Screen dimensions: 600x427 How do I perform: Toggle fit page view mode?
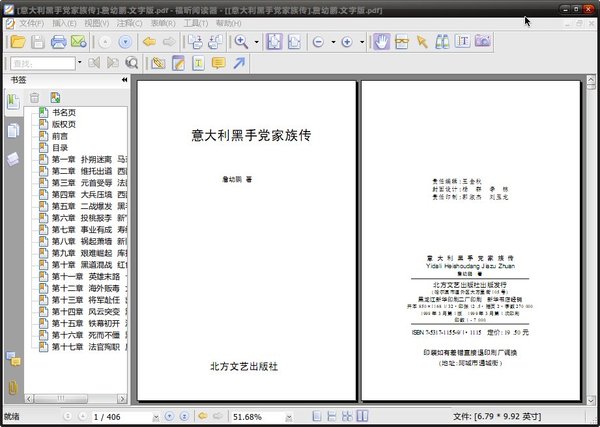pyautogui.click(x=274, y=42)
